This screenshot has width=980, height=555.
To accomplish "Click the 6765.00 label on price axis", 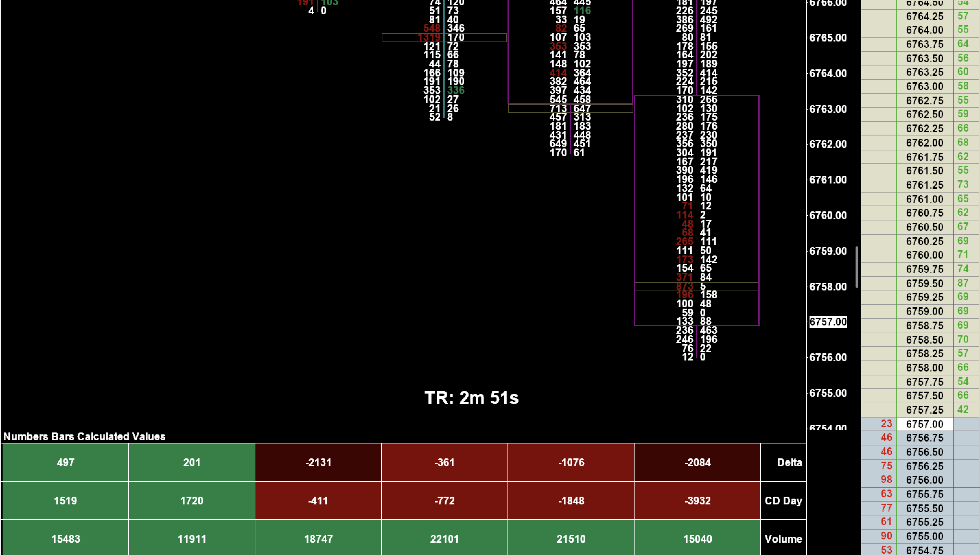I will (x=828, y=38).
